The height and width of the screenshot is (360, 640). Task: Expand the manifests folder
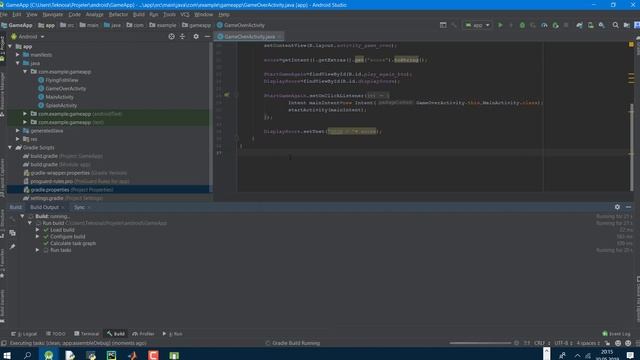click(18, 55)
